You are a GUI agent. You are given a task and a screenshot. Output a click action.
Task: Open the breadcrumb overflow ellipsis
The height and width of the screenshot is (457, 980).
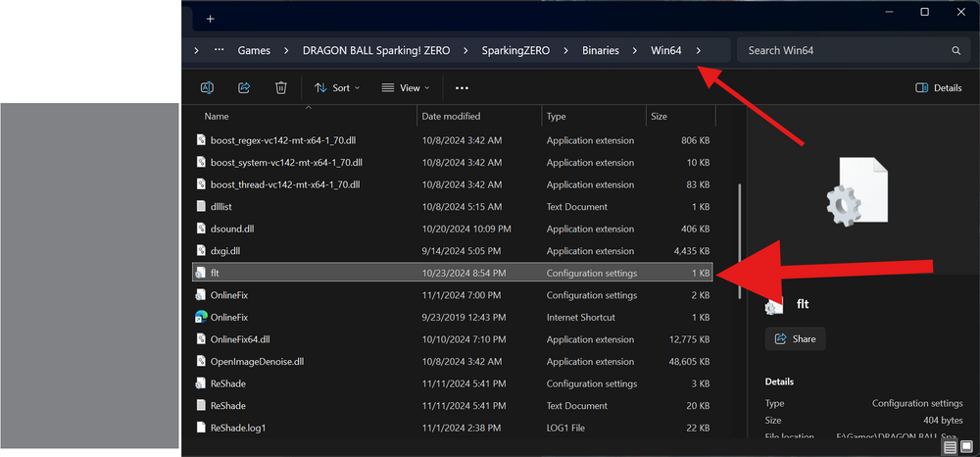219,51
